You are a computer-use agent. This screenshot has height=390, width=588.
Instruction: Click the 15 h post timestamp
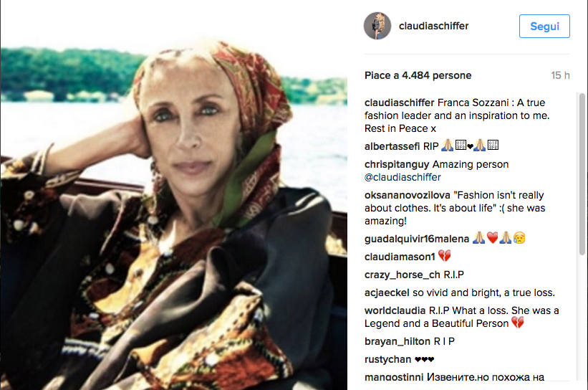[x=560, y=75]
